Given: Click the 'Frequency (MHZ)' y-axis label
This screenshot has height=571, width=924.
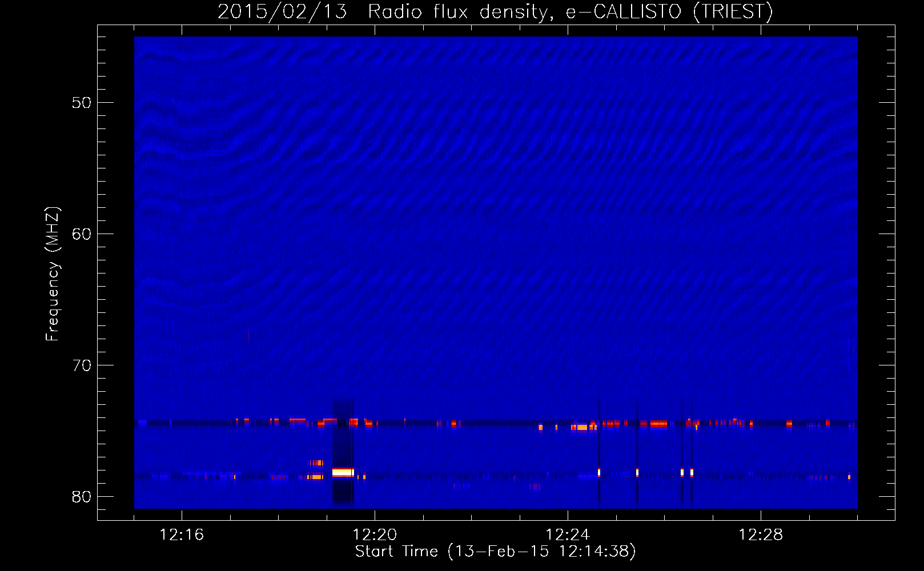Looking at the screenshot, I should click(x=52, y=274).
